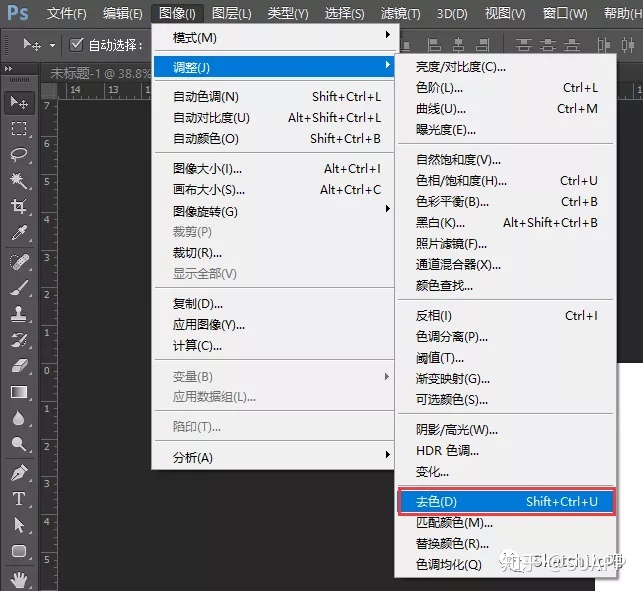643x591 pixels.
Task: Select the Path Selection tool
Action: tap(19, 525)
